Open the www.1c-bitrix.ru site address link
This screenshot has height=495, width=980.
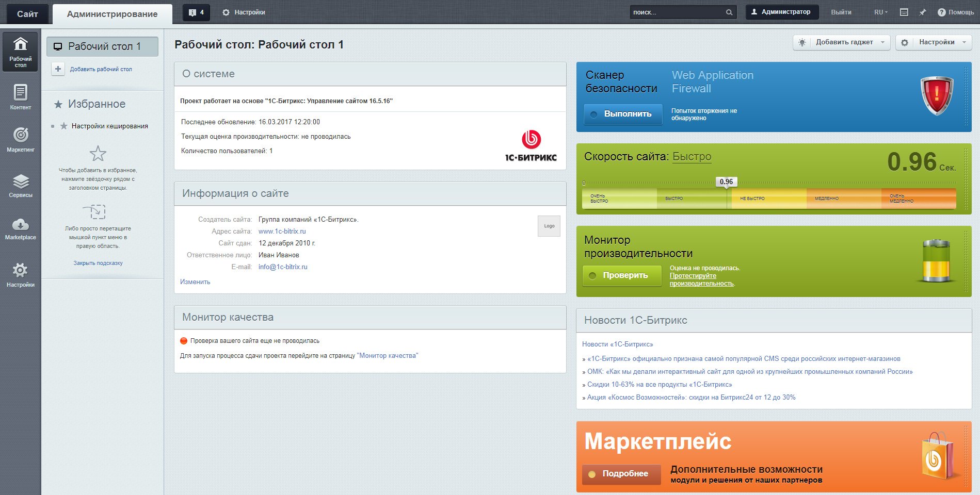282,232
